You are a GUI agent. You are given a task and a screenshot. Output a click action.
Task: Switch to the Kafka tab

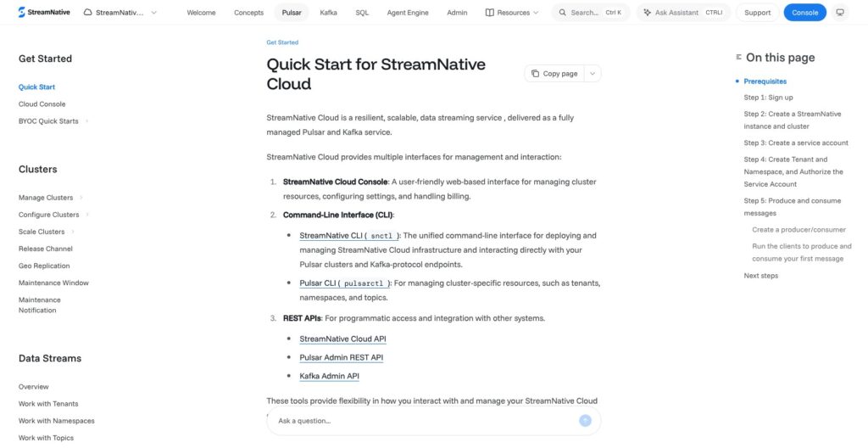tap(328, 12)
